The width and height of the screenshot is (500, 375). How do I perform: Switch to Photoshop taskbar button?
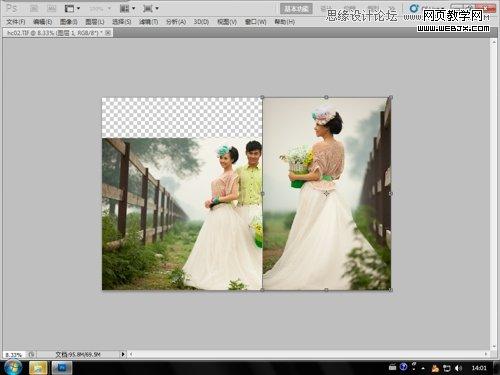click(62, 368)
